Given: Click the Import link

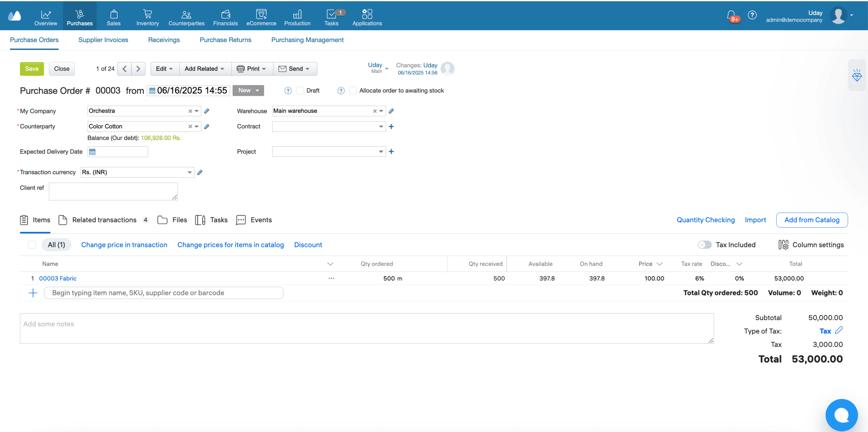Looking at the screenshot, I should pos(755,220).
